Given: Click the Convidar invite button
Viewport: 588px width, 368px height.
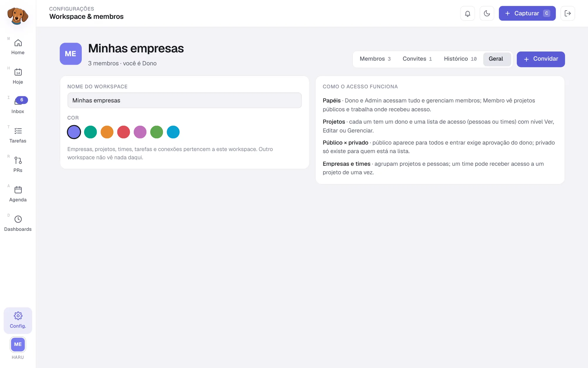Looking at the screenshot, I should pos(541,59).
